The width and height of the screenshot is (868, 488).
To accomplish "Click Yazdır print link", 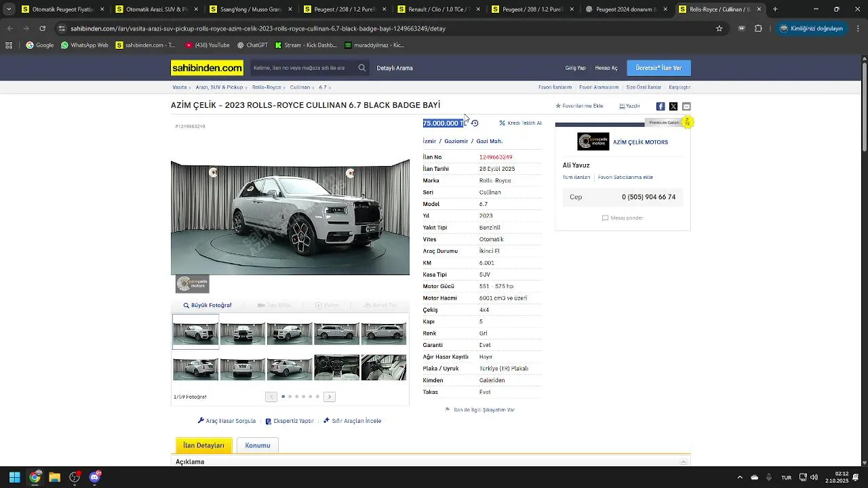I will (x=630, y=106).
